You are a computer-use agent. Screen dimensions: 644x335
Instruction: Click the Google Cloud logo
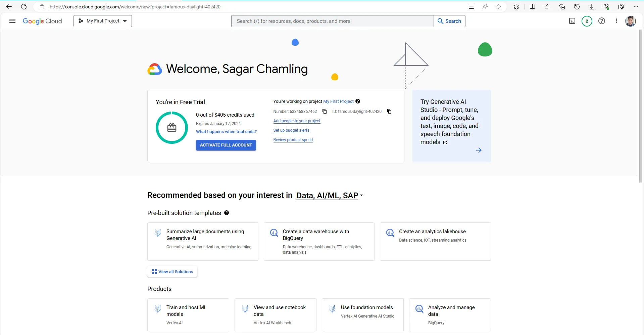click(42, 21)
